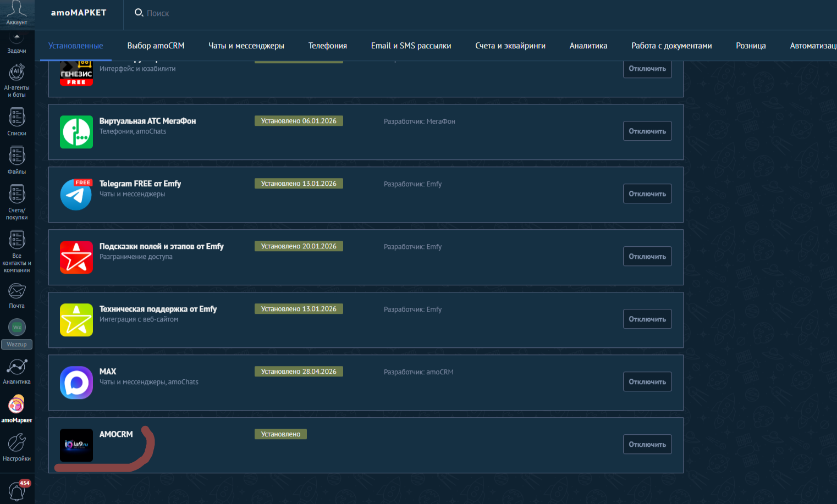Image resolution: width=837 pixels, height=504 pixels.
Task: Open the AMOCRM widget title
Action: (116, 434)
